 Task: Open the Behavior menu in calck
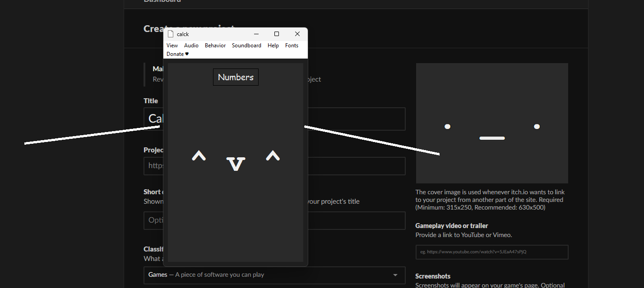pos(215,46)
